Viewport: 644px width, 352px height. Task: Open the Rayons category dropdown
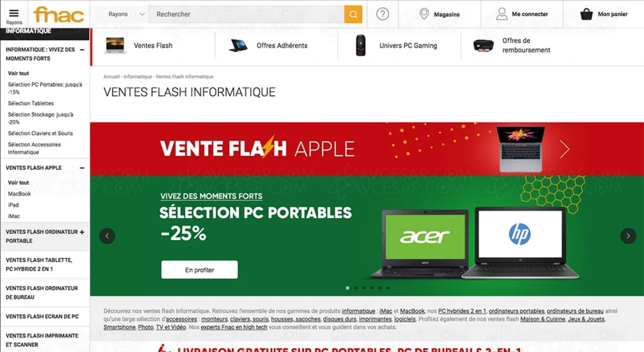pyautogui.click(x=126, y=14)
